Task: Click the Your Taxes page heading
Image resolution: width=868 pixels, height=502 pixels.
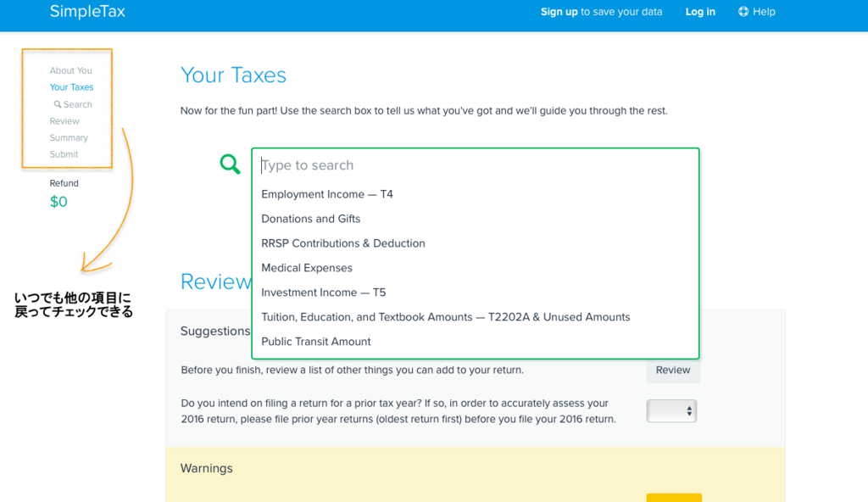Action: tap(233, 75)
